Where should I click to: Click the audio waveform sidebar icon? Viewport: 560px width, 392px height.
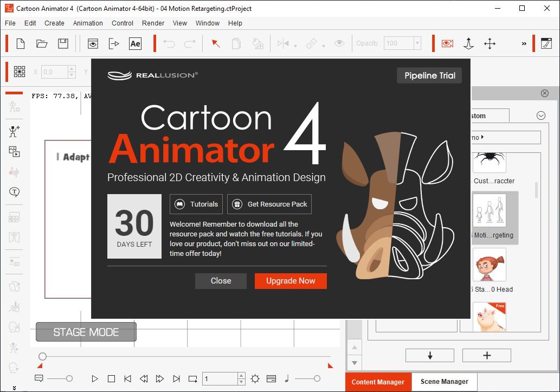tap(14, 172)
